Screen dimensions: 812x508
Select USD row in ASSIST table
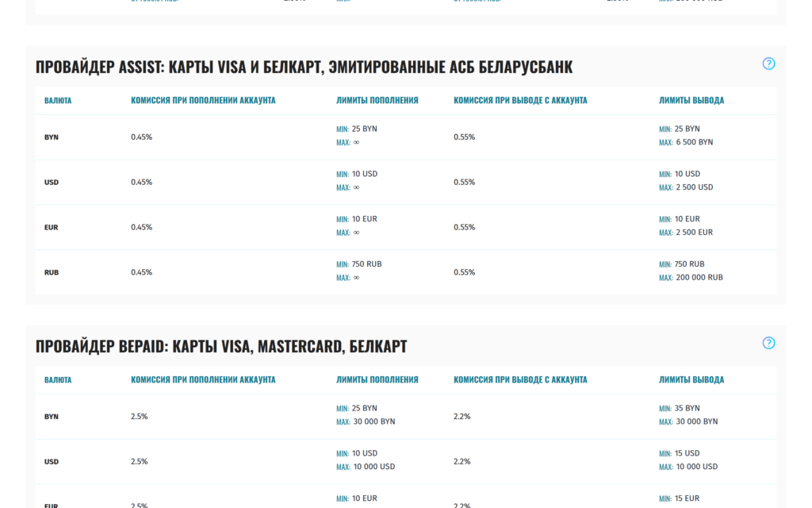(x=406, y=183)
